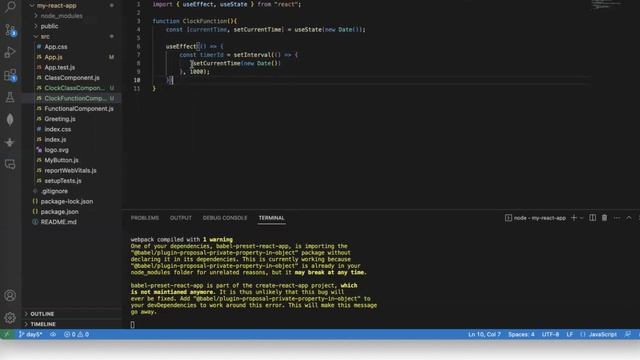This screenshot has width=640, height=360.
Task: Open MyButton.js file
Action: click(61, 160)
